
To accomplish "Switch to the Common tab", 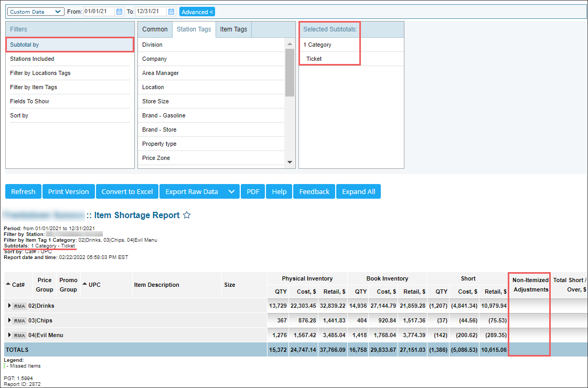I will 155,29.
